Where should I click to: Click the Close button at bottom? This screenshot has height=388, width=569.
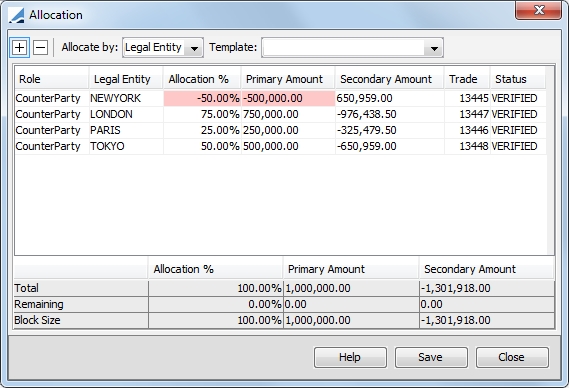512,357
